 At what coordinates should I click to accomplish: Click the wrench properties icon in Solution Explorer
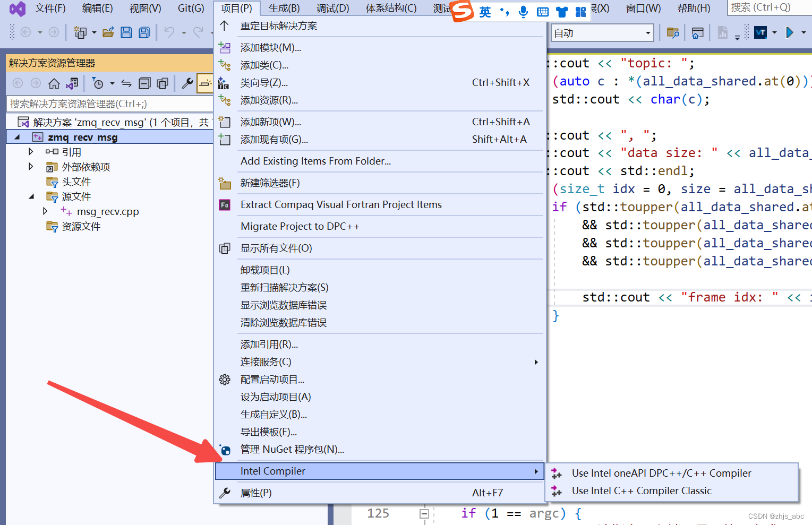[x=187, y=83]
